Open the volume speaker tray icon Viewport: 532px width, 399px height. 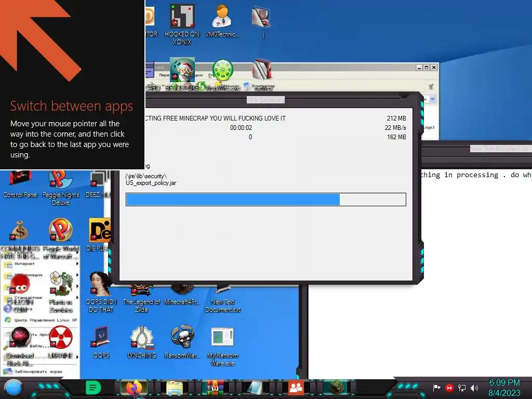[x=474, y=388]
